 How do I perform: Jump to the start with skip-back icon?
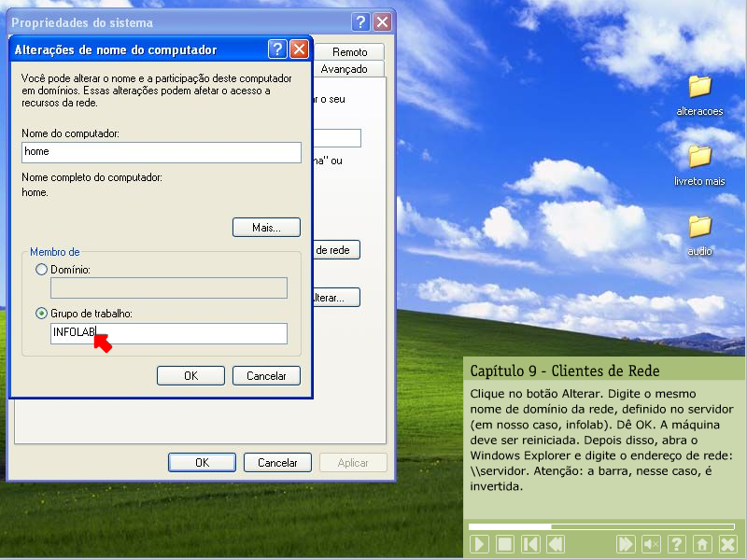(529, 544)
